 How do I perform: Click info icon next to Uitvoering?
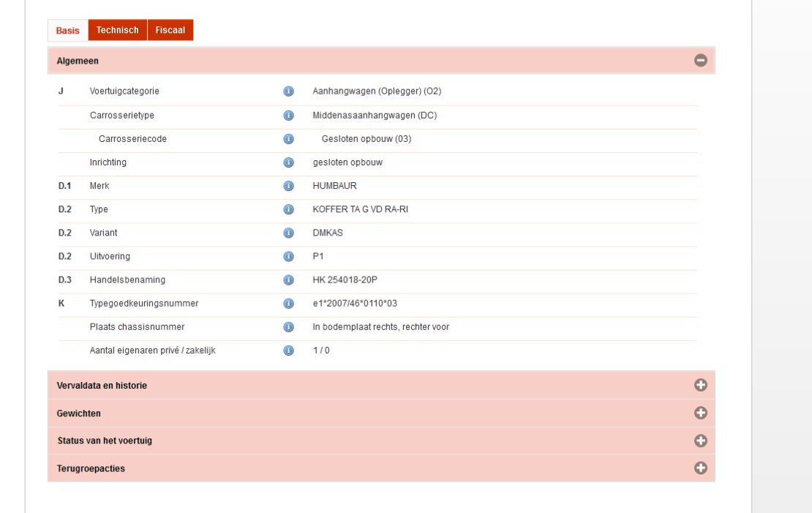[x=288, y=256]
